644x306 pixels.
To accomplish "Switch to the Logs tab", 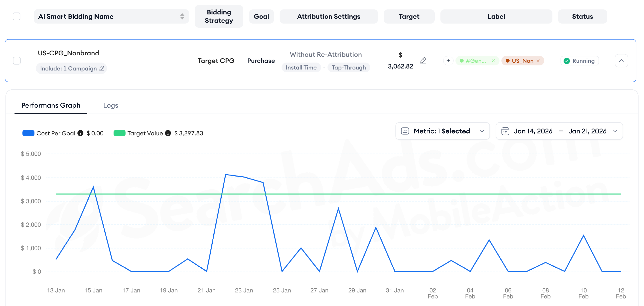I will click(x=111, y=105).
